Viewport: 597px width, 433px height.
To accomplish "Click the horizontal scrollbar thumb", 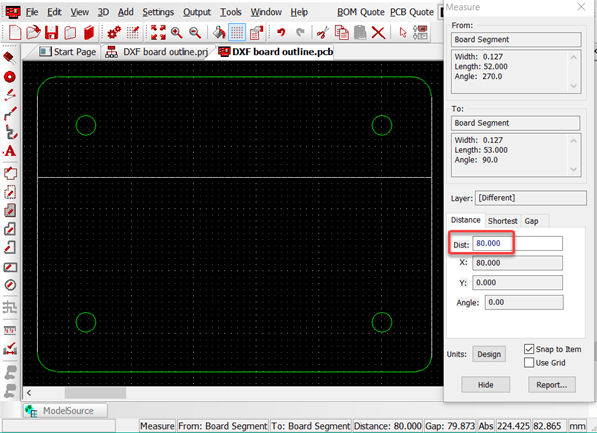I will point(95,393).
